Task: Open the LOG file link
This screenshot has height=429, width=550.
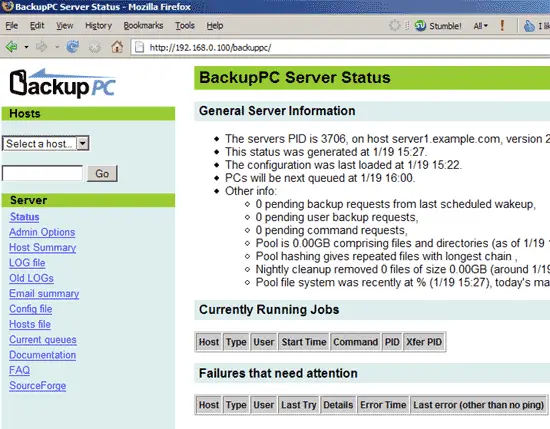Action: tap(27, 263)
